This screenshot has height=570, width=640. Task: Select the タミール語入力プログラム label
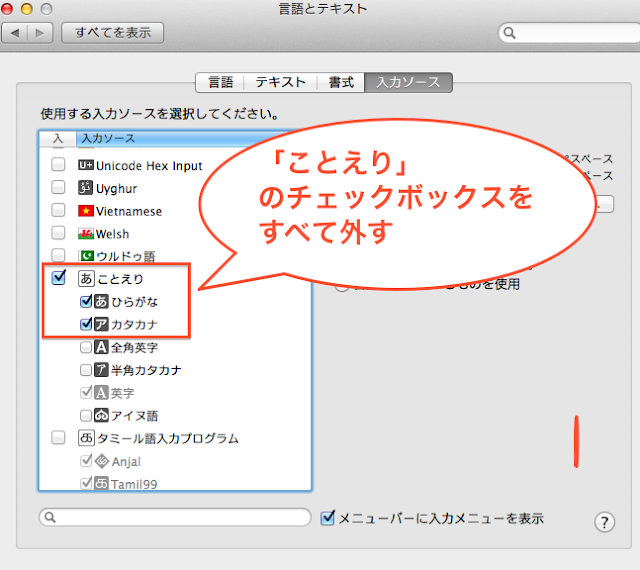coord(168,438)
